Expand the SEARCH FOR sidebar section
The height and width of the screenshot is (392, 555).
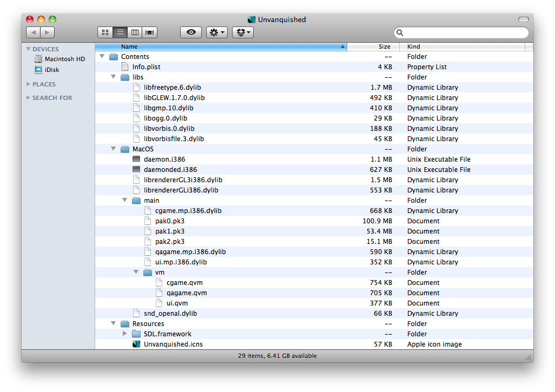29,97
